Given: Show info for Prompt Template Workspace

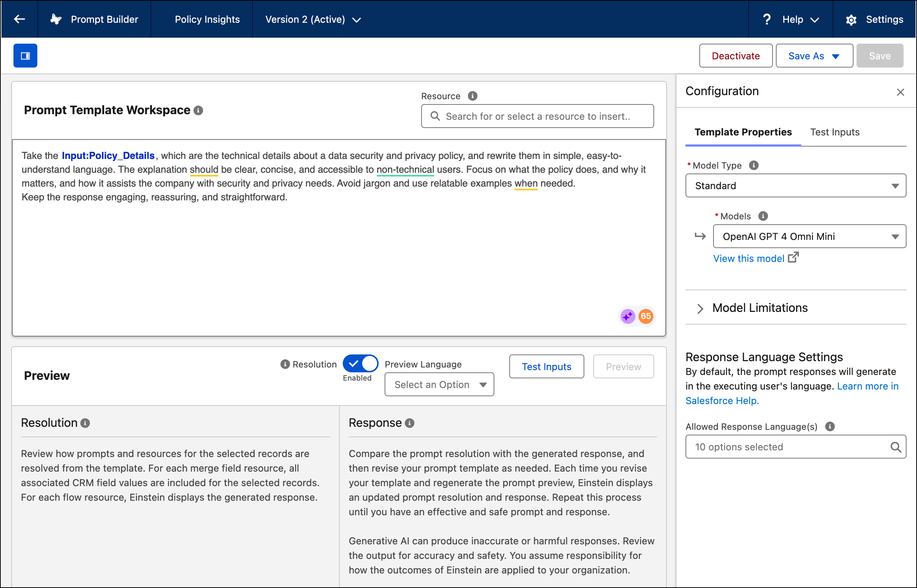Looking at the screenshot, I should point(198,110).
